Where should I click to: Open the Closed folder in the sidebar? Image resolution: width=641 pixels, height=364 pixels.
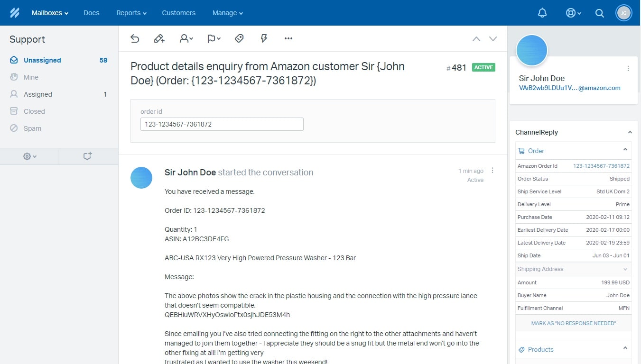click(34, 111)
